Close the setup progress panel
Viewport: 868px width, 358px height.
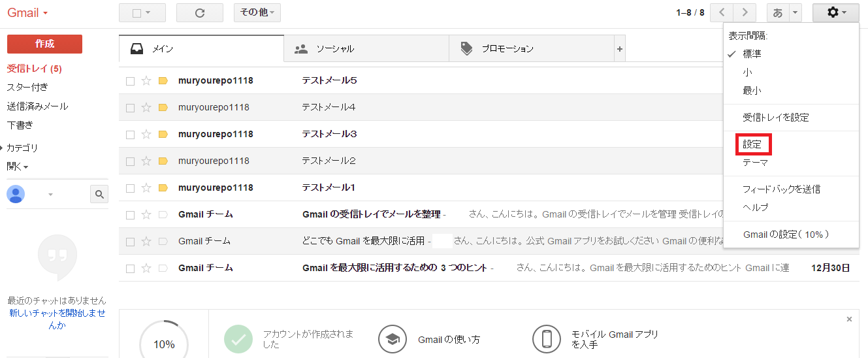point(849,319)
